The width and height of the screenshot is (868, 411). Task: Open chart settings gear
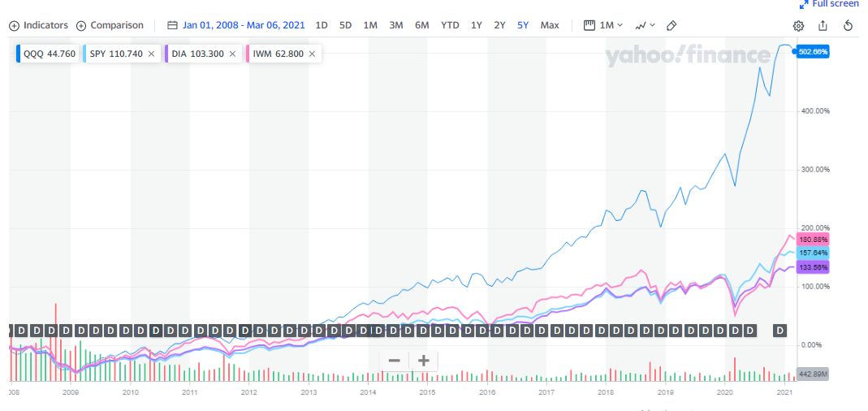(798, 25)
